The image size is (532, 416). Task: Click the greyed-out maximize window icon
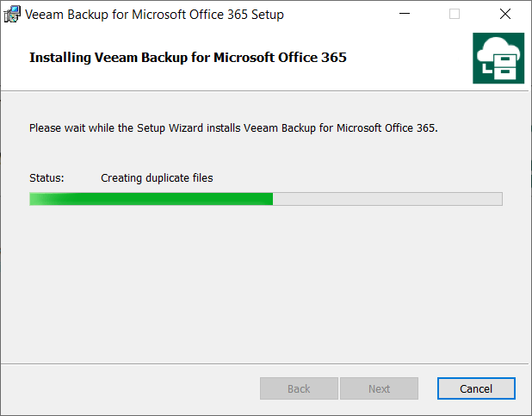[x=455, y=15]
